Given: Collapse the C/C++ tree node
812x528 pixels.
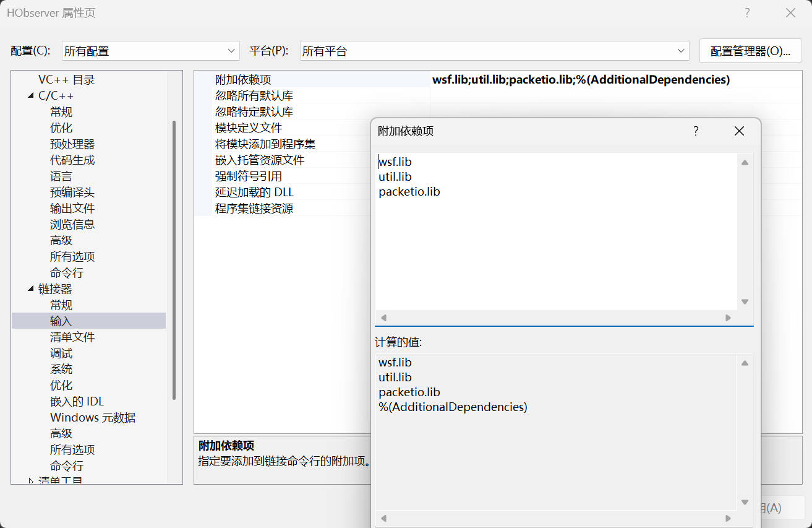Looking at the screenshot, I should (x=31, y=96).
